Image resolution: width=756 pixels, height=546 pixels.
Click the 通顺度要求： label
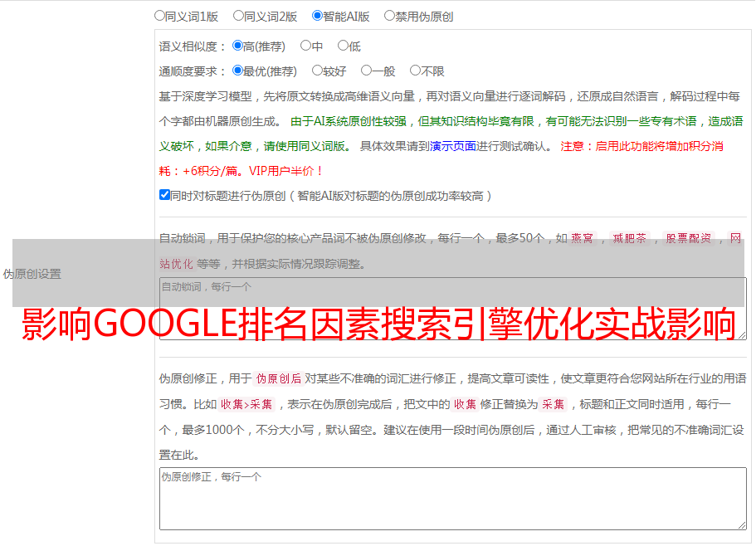[193, 71]
